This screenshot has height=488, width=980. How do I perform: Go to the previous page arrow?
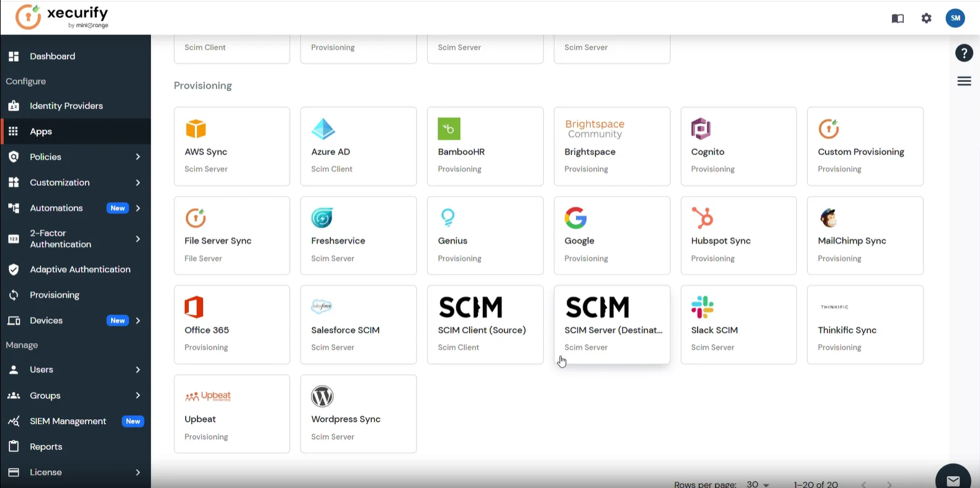(x=864, y=484)
